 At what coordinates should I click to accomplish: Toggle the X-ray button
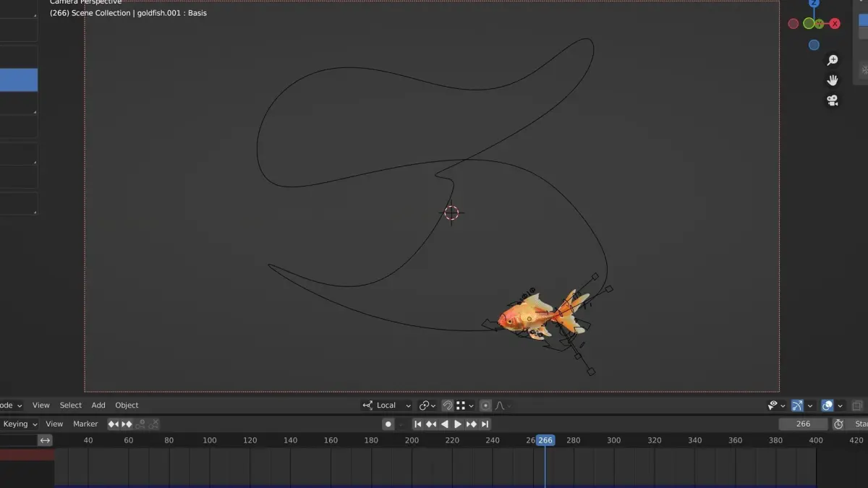click(x=858, y=406)
